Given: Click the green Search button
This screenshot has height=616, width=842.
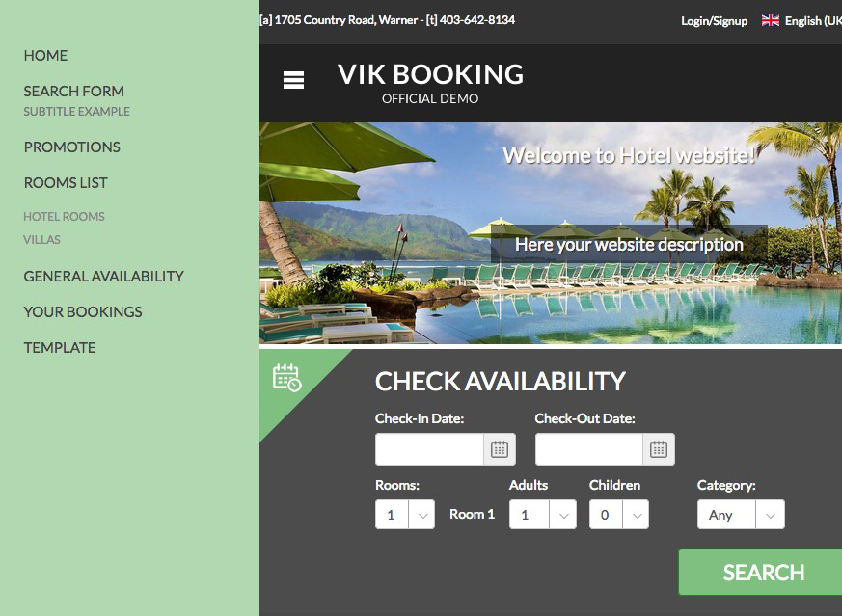Looking at the screenshot, I should 760,572.
